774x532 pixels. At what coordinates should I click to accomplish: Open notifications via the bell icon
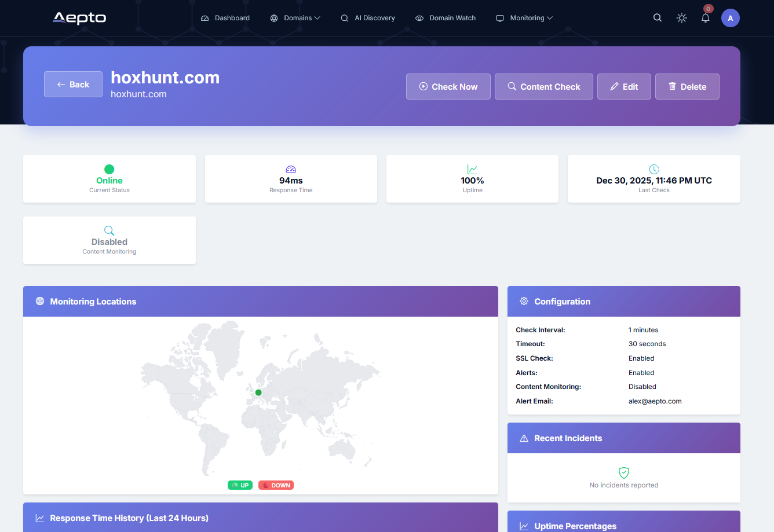pos(705,18)
